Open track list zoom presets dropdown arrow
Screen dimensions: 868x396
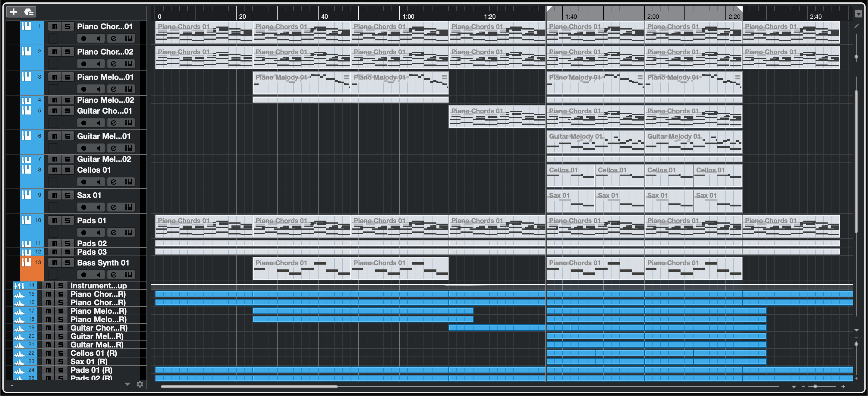click(127, 384)
